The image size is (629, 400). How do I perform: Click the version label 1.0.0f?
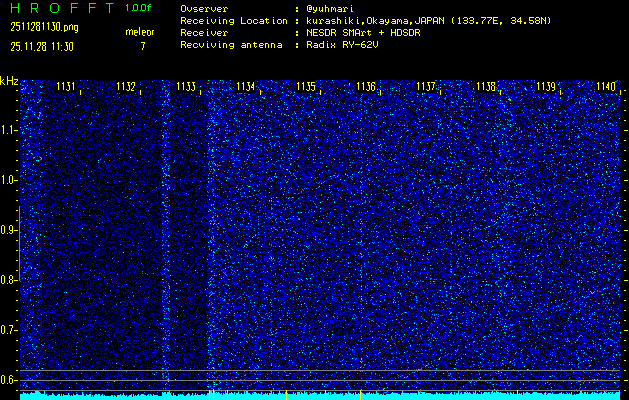point(138,8)
